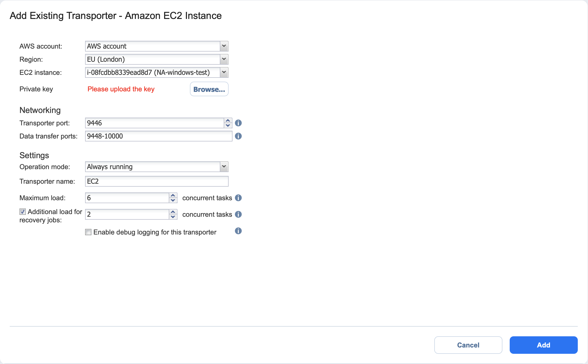This screenshot has width=588, height=364.
Task: Expand the Operation mode dropdown
Action: [224, 167]
